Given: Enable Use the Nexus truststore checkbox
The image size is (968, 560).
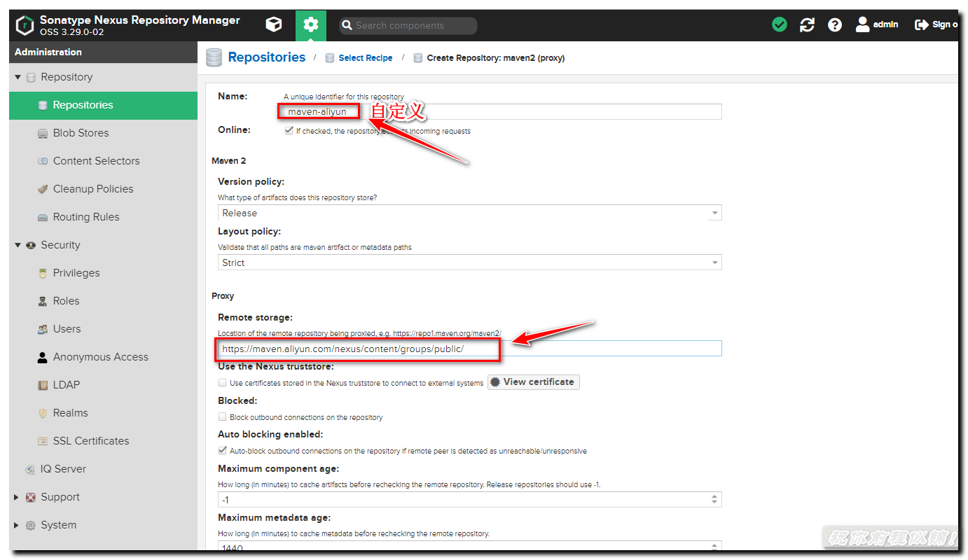Looking at the screenshot, I should pyautogui.click(x=222, y=383).
